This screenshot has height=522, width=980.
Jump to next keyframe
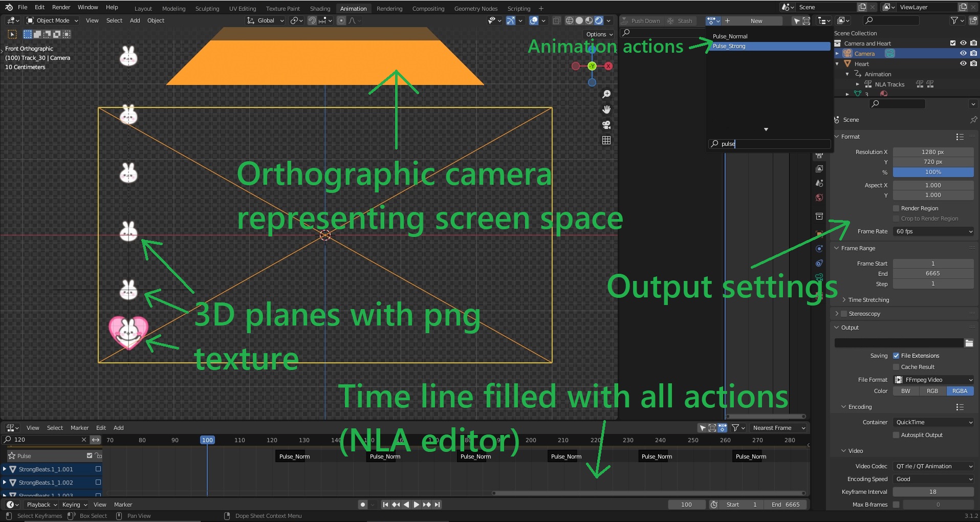[x=427, y=505]
